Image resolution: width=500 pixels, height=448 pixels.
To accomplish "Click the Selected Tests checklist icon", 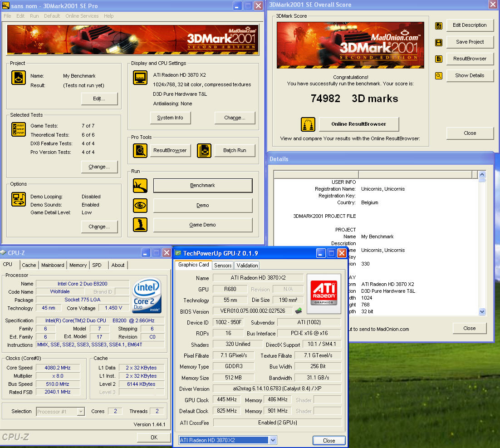I will coord(19,129).
